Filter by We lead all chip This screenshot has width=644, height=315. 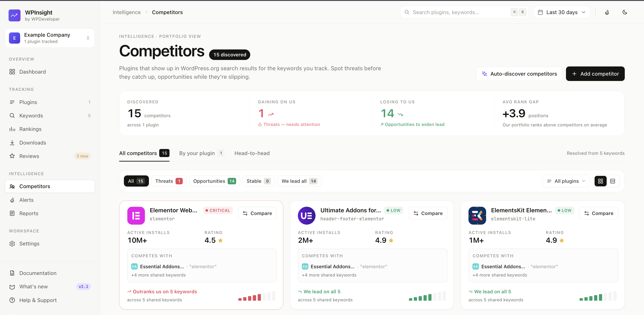point(299,181)
